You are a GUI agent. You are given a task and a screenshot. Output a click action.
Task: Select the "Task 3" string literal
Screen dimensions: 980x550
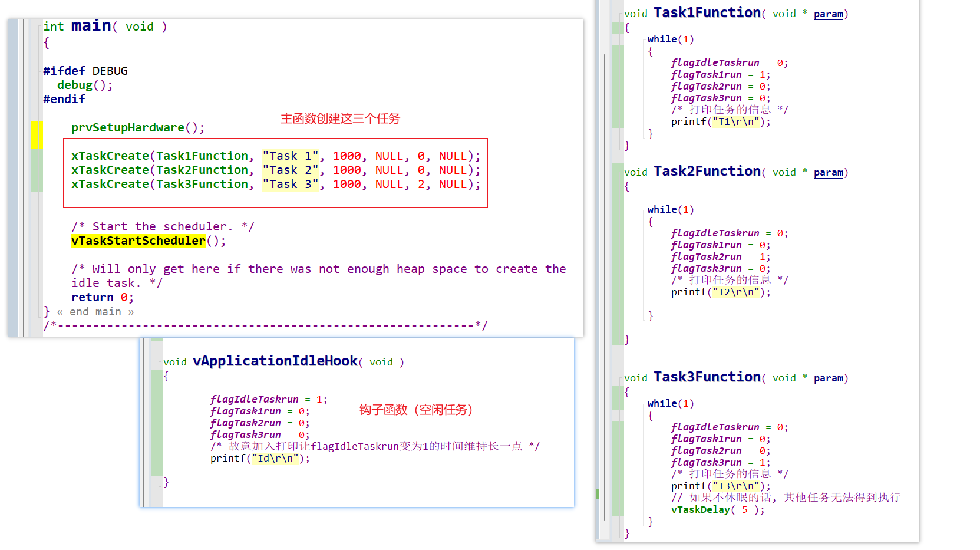point(291,184)
